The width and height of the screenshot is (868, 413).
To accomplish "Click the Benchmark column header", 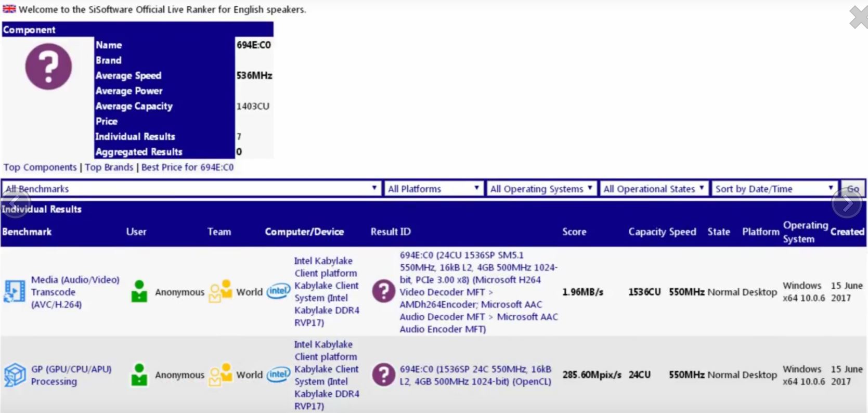I will click(27, 232).
